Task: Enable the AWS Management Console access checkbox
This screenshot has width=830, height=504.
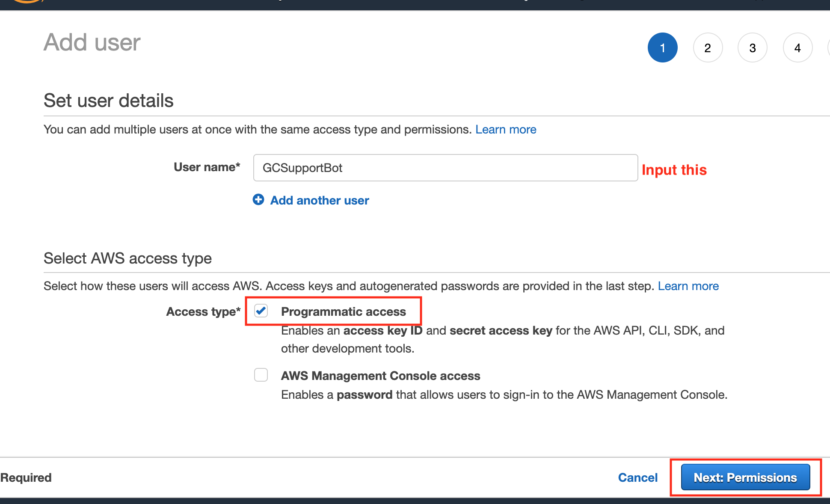Action: click(261, 375)
